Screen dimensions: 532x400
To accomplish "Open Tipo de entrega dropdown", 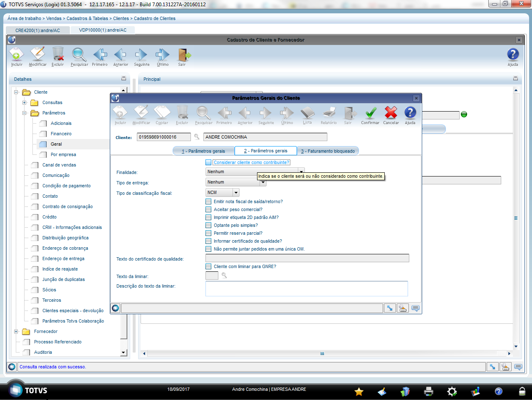I will pos(263,182).
